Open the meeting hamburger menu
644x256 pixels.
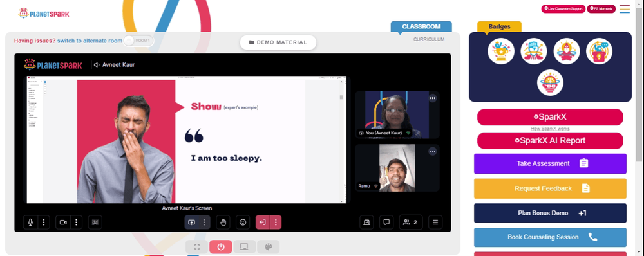tap(435, 223)
